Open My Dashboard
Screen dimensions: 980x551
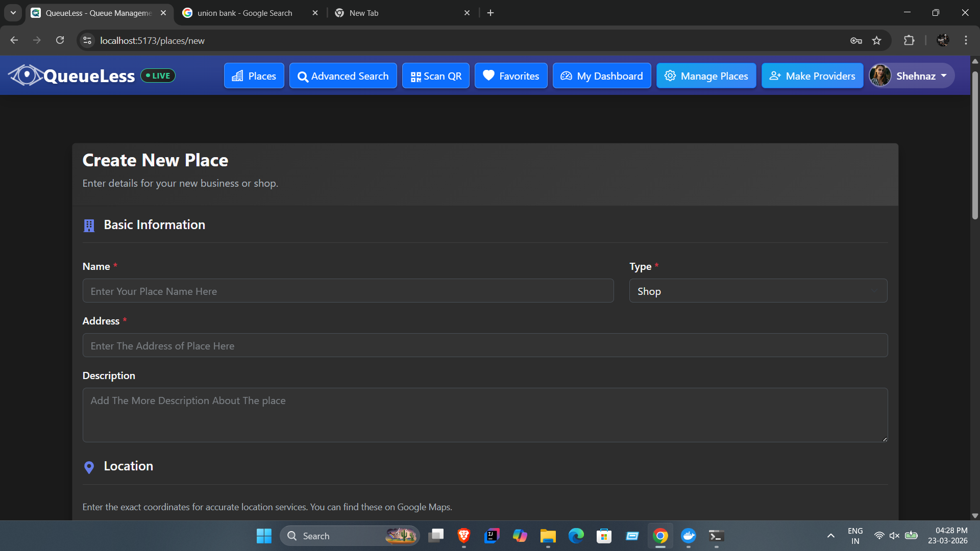pos(602,76)
